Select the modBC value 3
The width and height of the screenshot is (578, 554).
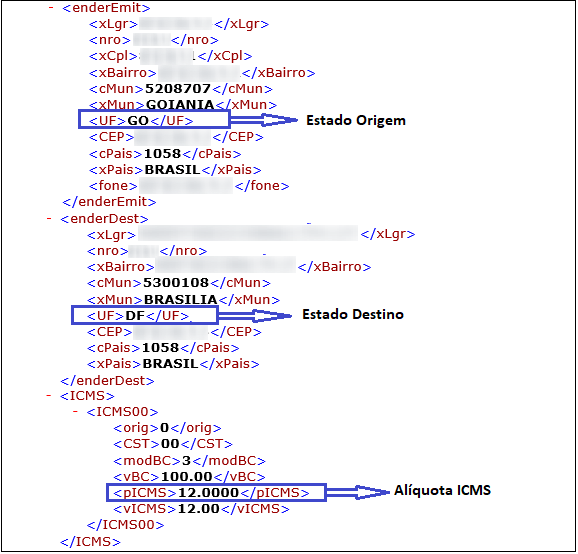[x=187, y=460]
